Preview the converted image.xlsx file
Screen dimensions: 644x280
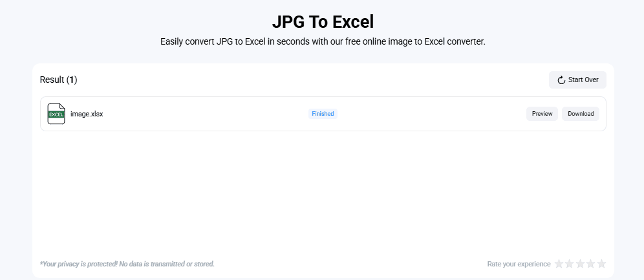pos(542,114)
